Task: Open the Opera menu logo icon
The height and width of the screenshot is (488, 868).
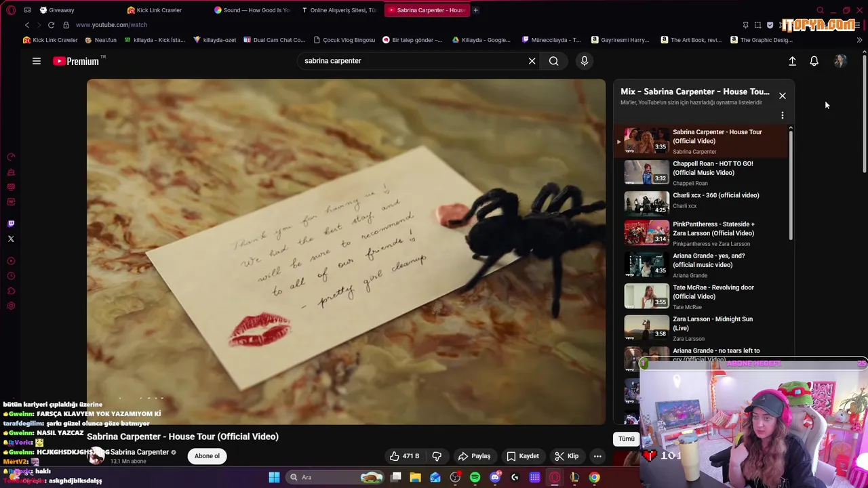Action: pyautogui.click(x=11, y=10)
